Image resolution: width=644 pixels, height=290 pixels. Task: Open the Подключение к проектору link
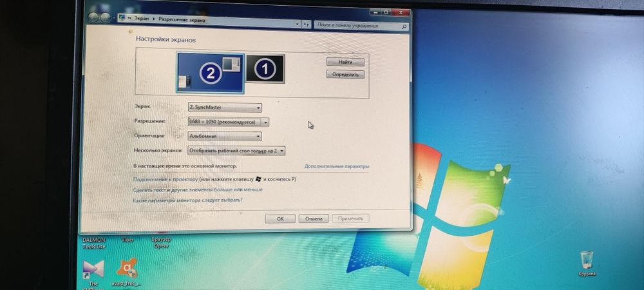pos(166,180)
